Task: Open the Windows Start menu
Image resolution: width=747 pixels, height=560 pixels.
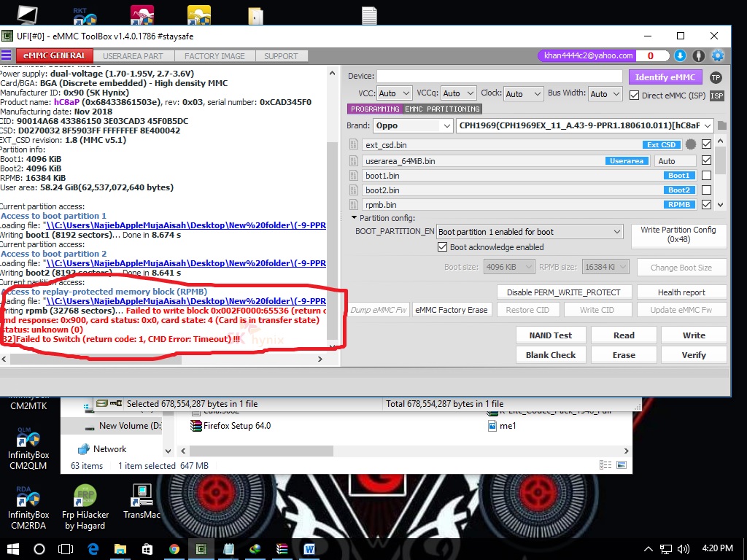Action: tap(13, 549)
